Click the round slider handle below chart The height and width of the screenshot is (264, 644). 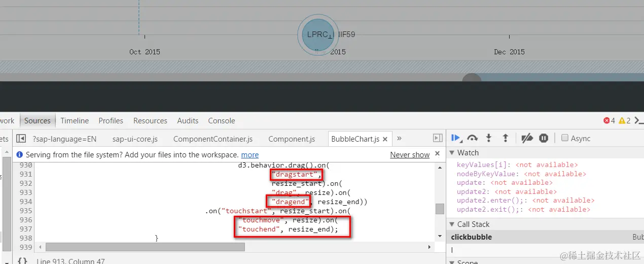point(472,81)
